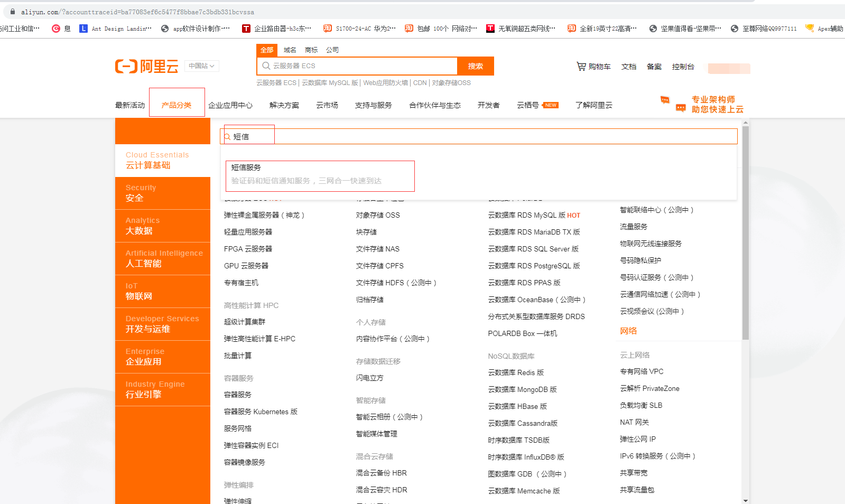This screenshot has width=845, height=504.
Task: Click hot search link Web应用防火墙
Action: [x=386, y=83]
